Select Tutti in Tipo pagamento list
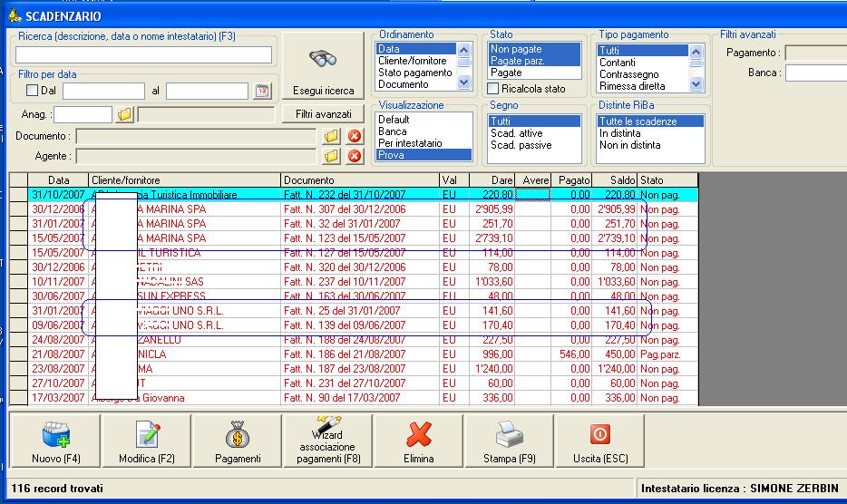The width and height of the screenshot is (847, 504). pos(642,50)
